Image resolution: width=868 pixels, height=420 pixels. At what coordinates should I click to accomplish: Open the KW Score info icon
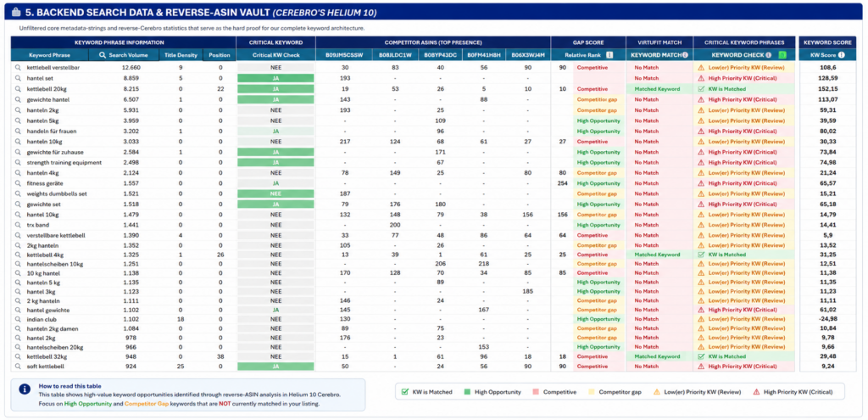click(x=842, y=55)
